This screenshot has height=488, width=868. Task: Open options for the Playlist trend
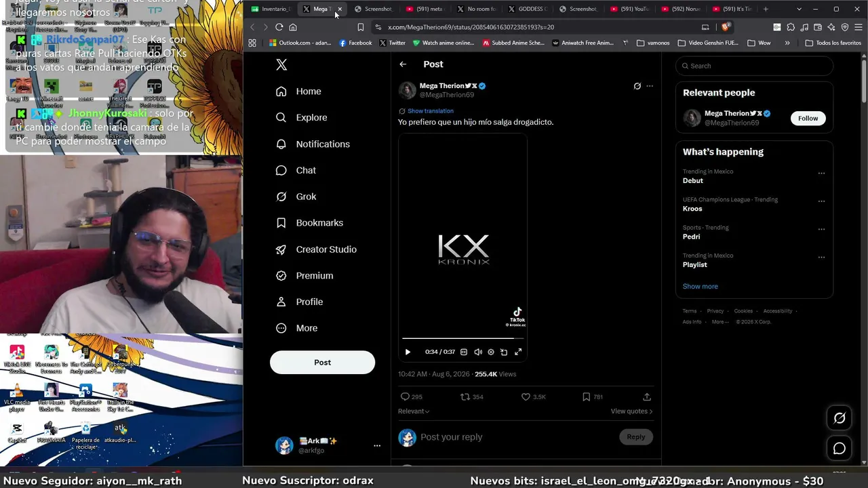point(821,258)
